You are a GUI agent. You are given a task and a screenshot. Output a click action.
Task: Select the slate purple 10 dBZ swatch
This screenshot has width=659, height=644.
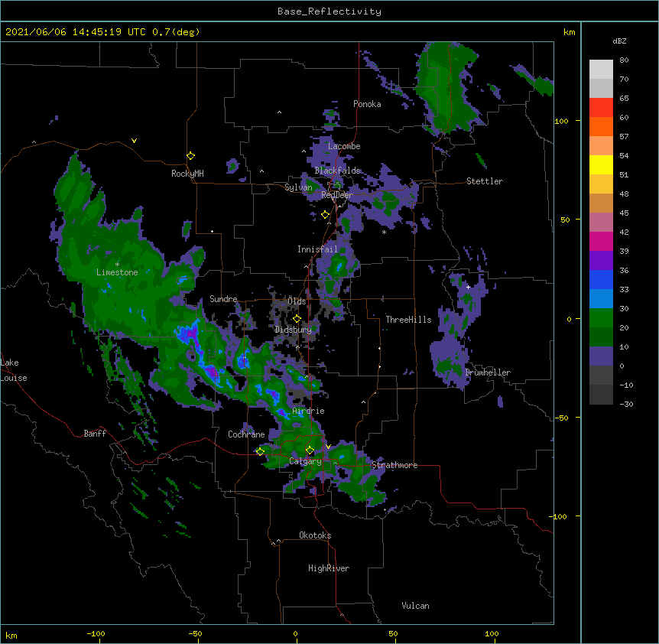(x=601, y=356)
